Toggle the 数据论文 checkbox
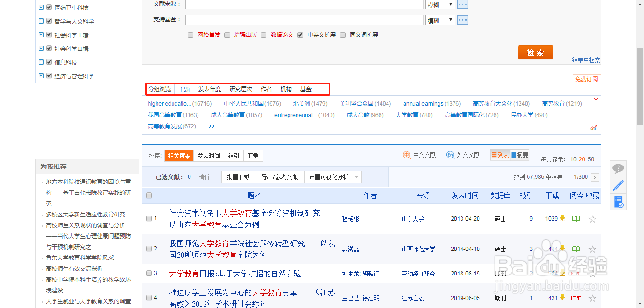This screenshot has height=308, width=644. pos(264,35)
